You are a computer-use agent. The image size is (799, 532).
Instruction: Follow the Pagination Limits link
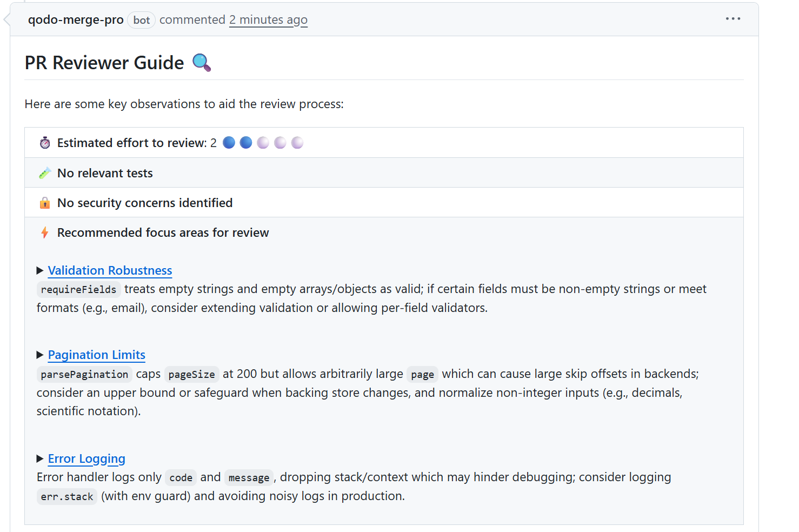tap(96, 355)
